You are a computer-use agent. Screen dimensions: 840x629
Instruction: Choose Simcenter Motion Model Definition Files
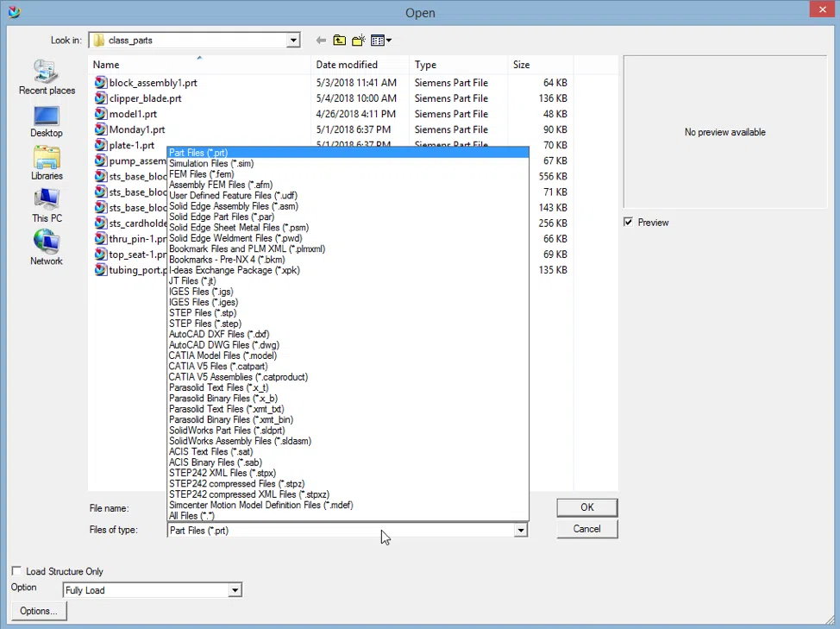click(x=348, y=505)
